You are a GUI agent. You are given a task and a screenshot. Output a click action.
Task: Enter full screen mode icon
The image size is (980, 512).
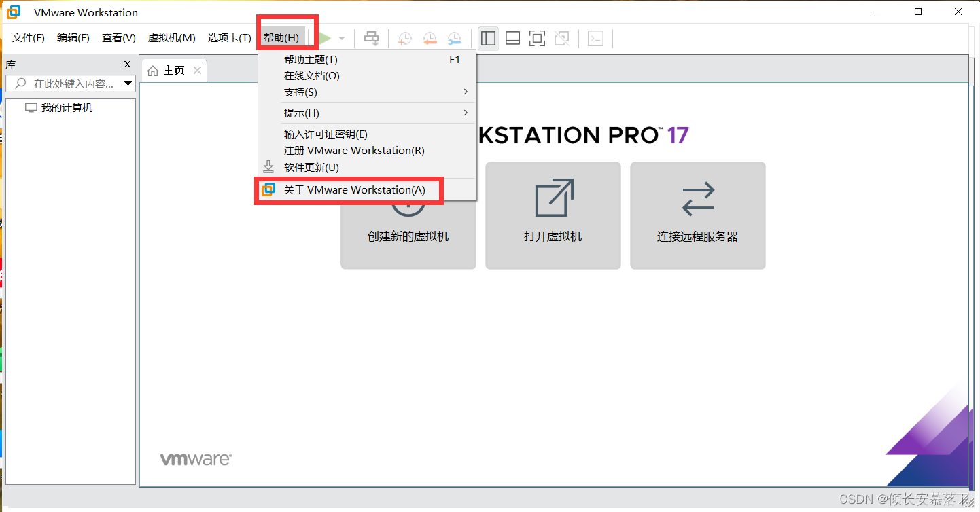pyautogui.click(x=538, y=39)
